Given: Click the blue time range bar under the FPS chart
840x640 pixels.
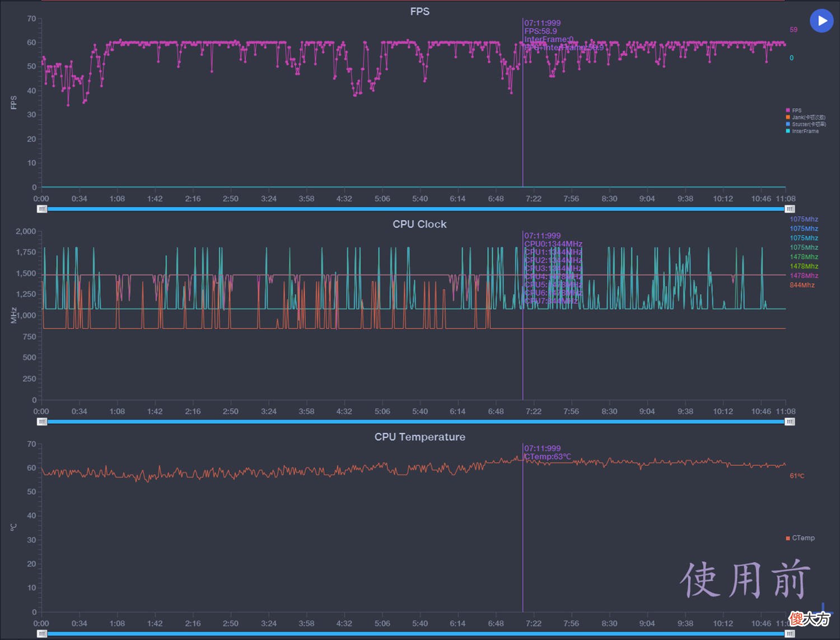Looking at the screenshot, I should (416, 209).
